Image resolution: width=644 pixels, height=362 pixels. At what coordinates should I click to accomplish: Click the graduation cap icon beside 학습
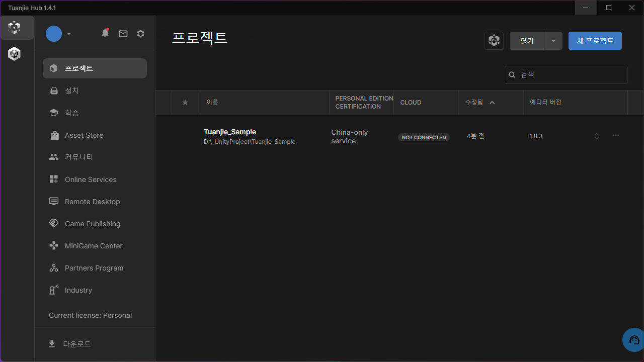pos(54,113)
